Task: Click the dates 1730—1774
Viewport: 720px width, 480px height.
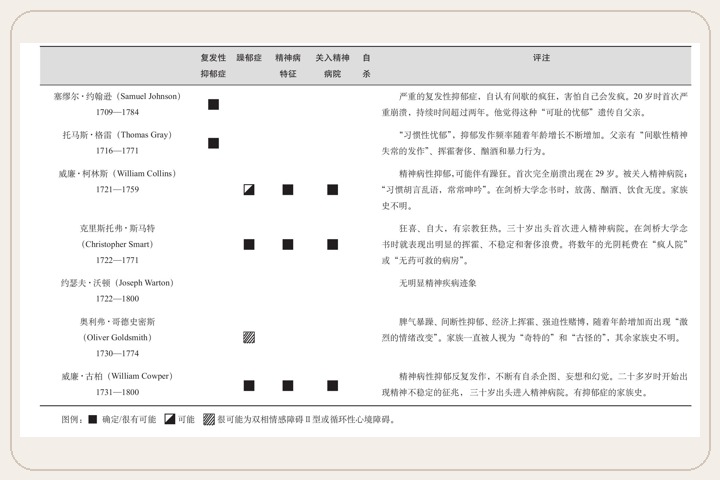Action: click(x=118, y=353)
